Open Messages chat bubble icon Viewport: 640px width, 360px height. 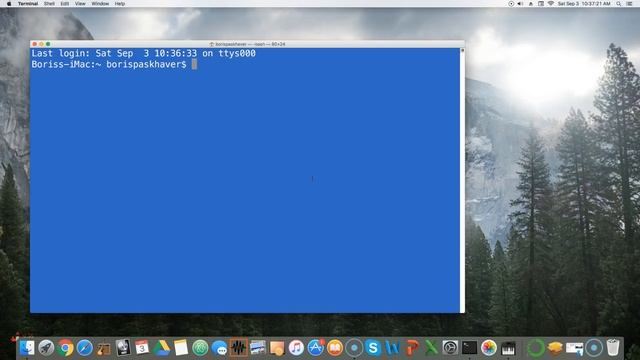219,348
